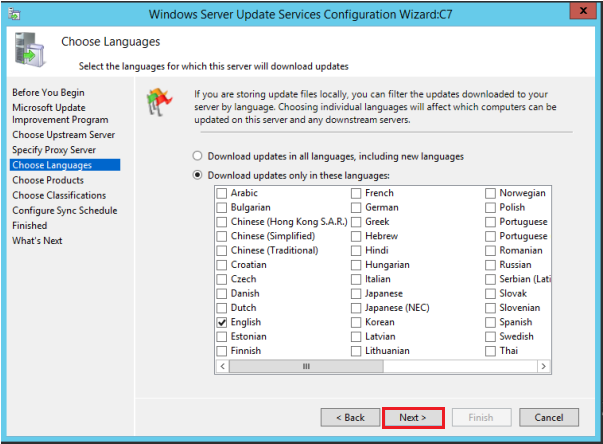
Task: Click the Next button
Action: [413, 417]
